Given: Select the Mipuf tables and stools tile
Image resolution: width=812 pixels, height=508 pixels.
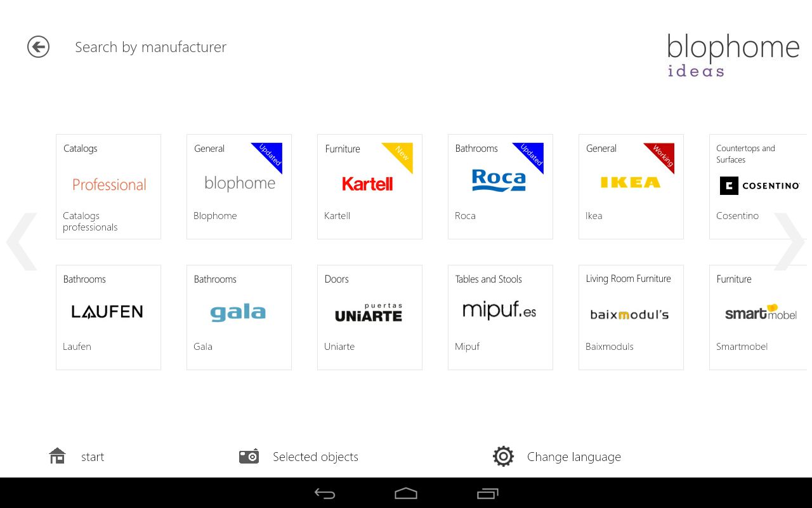Looking at the screenshot, I should 501,317.
